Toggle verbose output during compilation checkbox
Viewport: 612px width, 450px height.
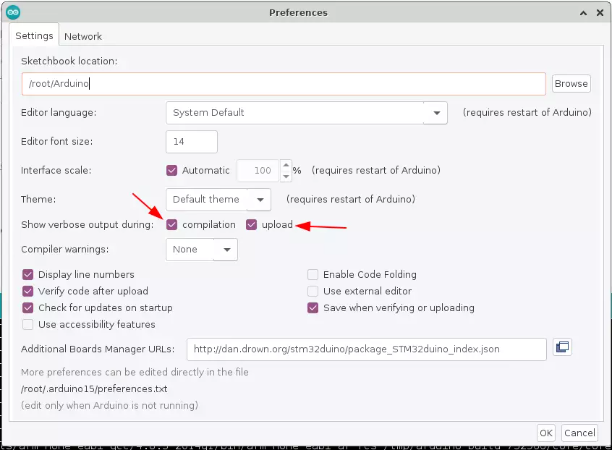(172, 224)
